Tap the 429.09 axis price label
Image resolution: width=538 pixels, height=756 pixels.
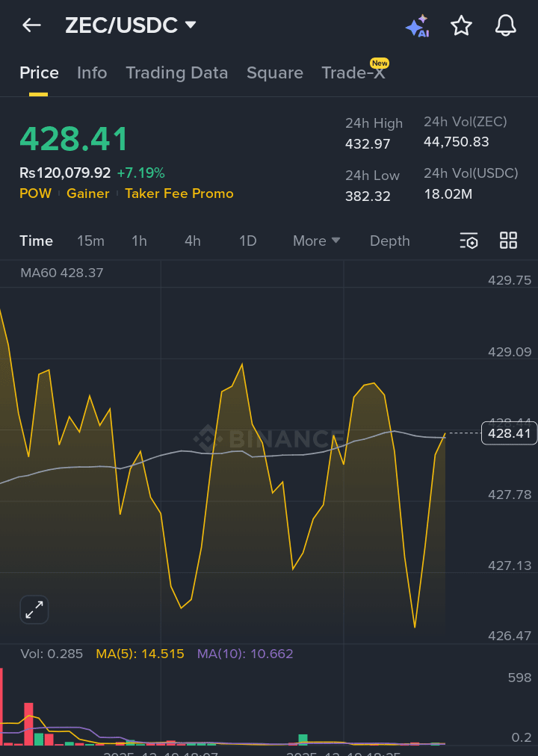510,352
